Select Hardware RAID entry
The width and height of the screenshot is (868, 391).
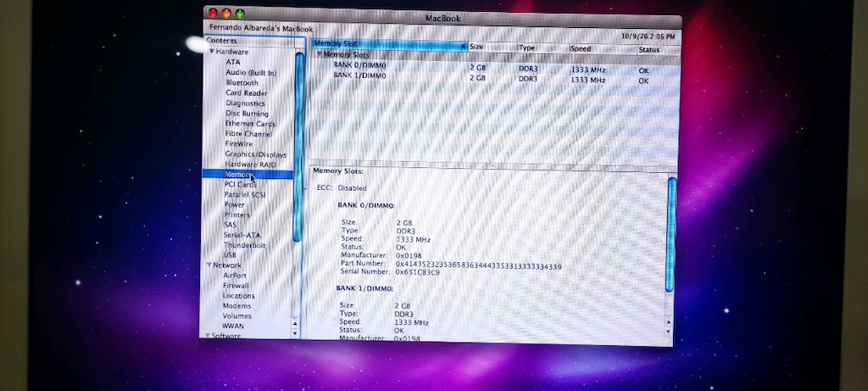[250, 165]
